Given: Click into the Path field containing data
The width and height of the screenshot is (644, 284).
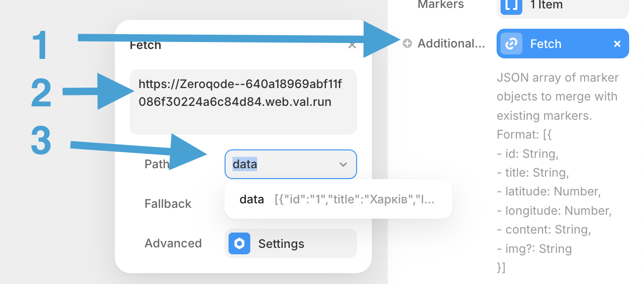Looking at the screenshot, I should pyautogui.click(x=277, y=164).
